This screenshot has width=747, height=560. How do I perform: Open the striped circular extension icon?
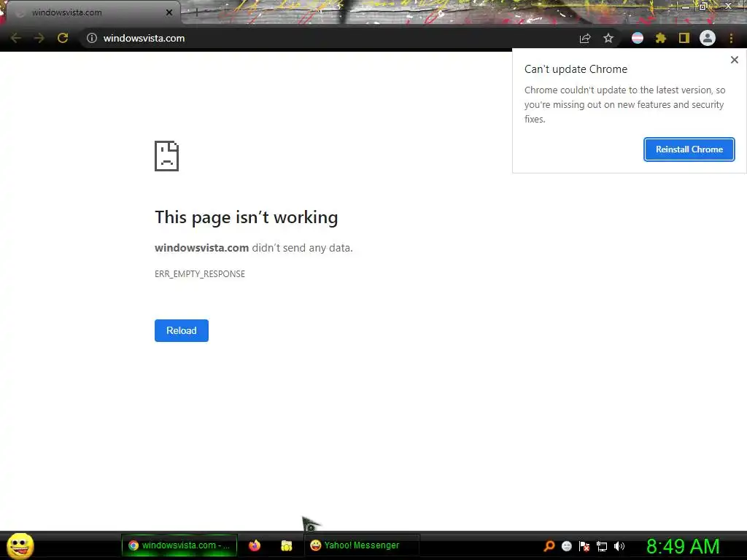tap(638, 38)
